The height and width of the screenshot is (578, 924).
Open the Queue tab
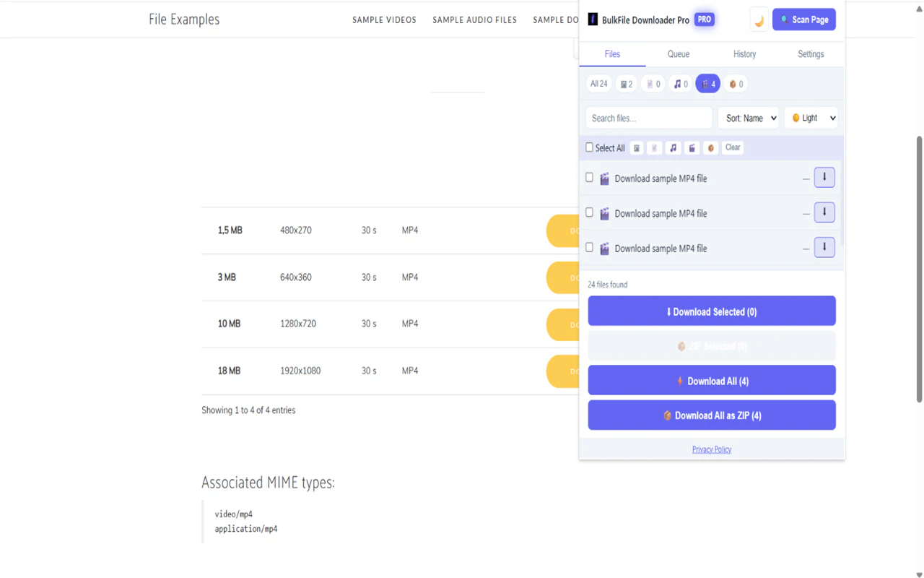(x=679, y=54)
